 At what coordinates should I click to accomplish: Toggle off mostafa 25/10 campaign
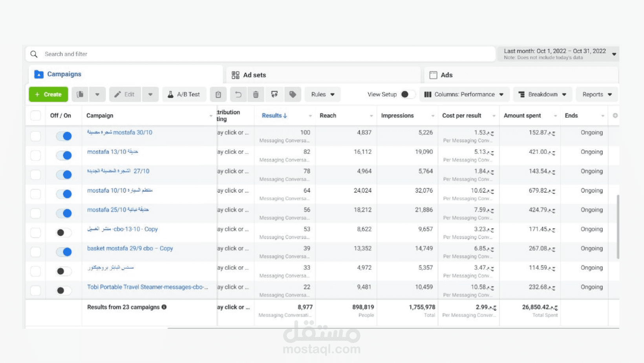click(64, 213)
